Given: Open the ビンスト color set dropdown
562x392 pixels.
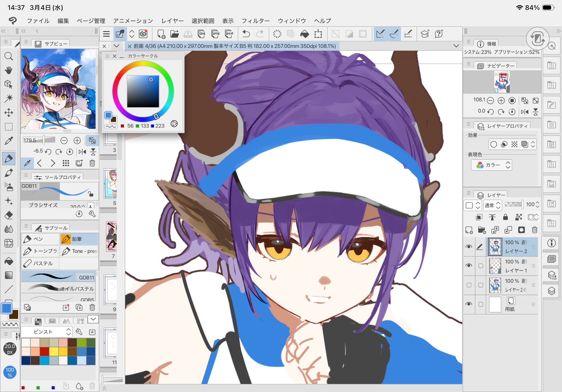Looking at the screenshot, I should (x=47, y=332).
